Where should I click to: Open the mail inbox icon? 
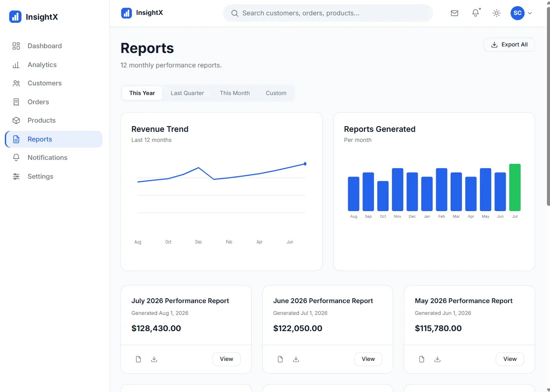pyautogui.click(x=455, y=13)
